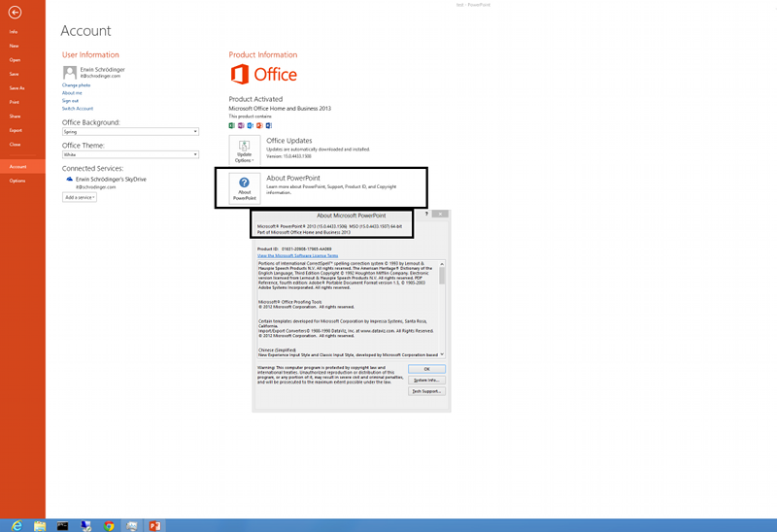Screen dimensions: 777x532
Task: Open File Explorer from the taskbar
Action: pos(40,525)
